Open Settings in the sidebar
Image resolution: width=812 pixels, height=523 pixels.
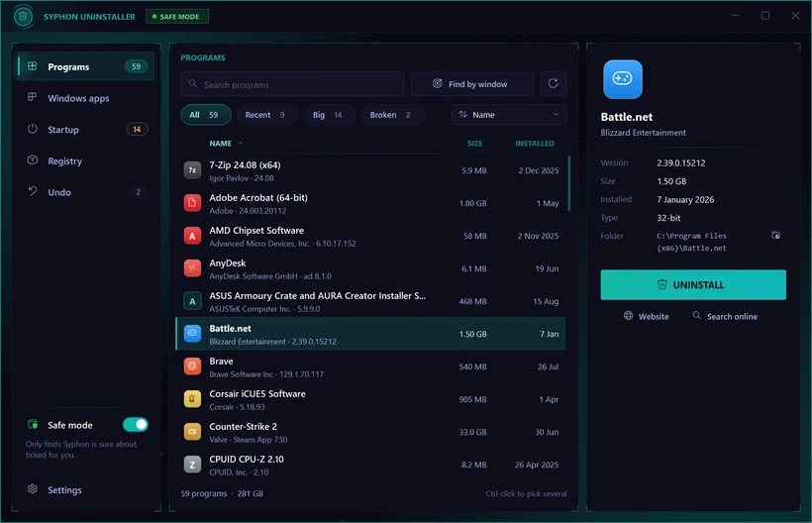click(86, 489)
